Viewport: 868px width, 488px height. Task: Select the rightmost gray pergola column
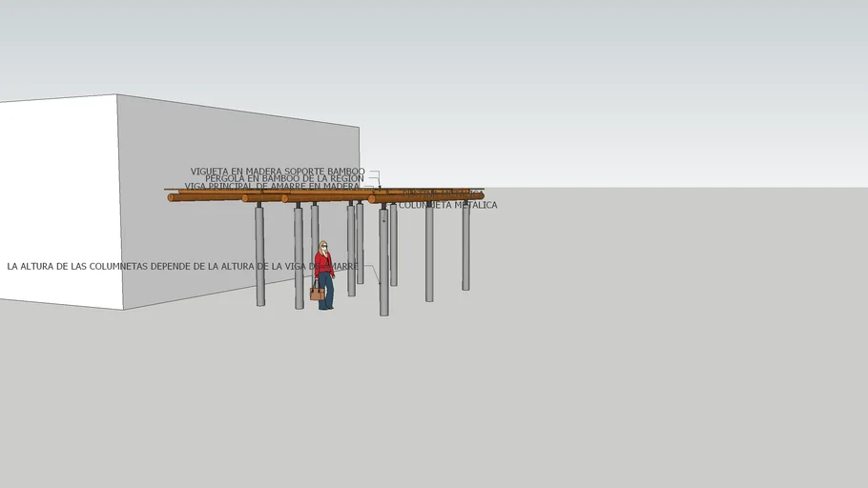coord(465,248)
